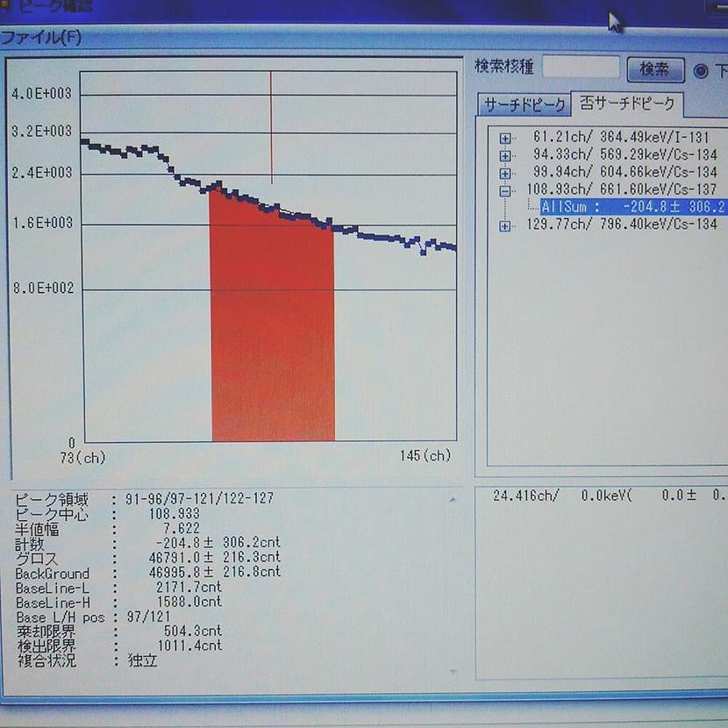Click the 検索核種 text input field
The height and width of the screenshot is (728, 728).
tap(580, 68)
